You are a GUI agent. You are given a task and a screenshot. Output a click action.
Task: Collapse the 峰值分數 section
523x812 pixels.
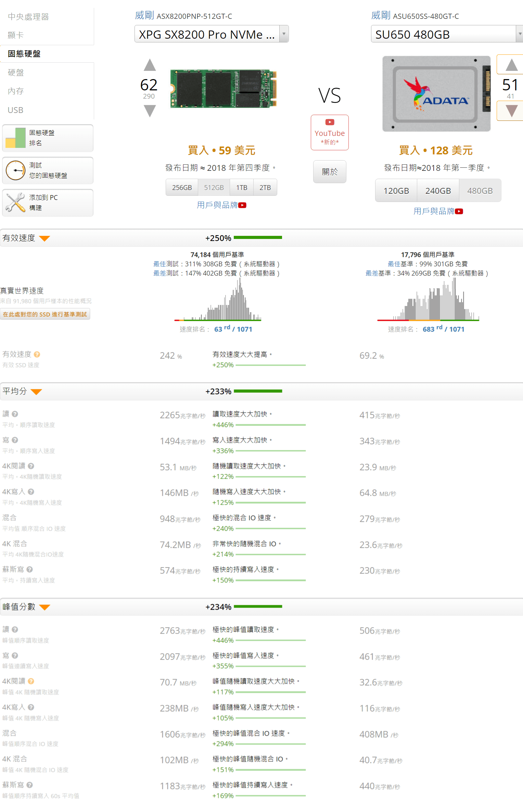44,607
